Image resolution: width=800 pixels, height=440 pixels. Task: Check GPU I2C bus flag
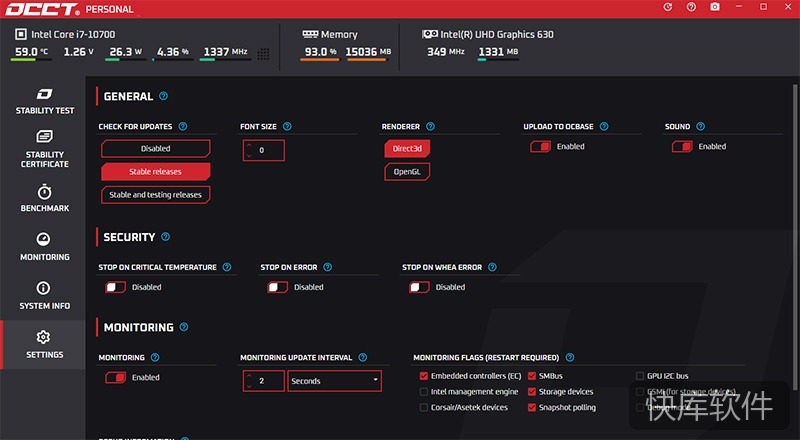pyautogui.click(x=640, y=376)
